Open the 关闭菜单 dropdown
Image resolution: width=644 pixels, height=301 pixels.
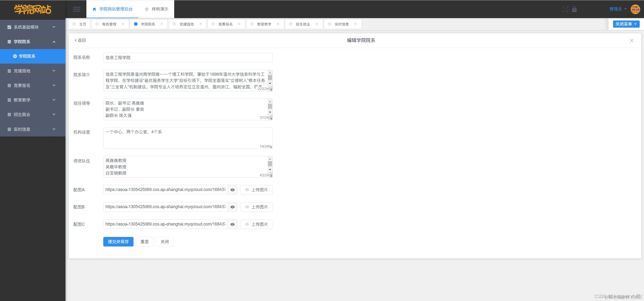click(626, 24)
